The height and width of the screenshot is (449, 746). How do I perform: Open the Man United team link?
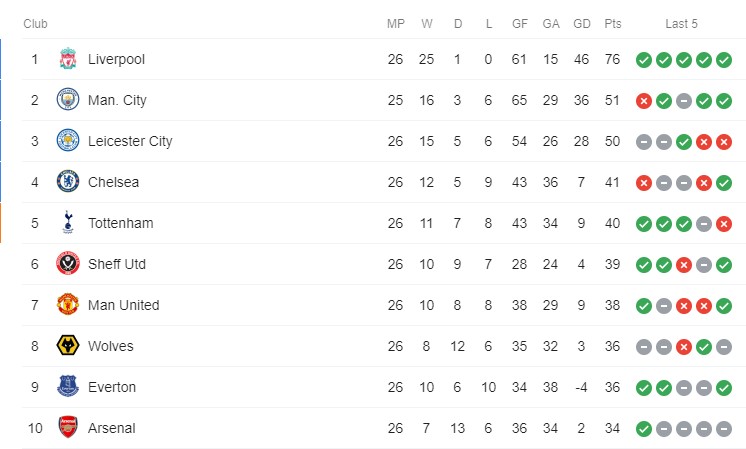pyautogui.click(x=124, y=305)
